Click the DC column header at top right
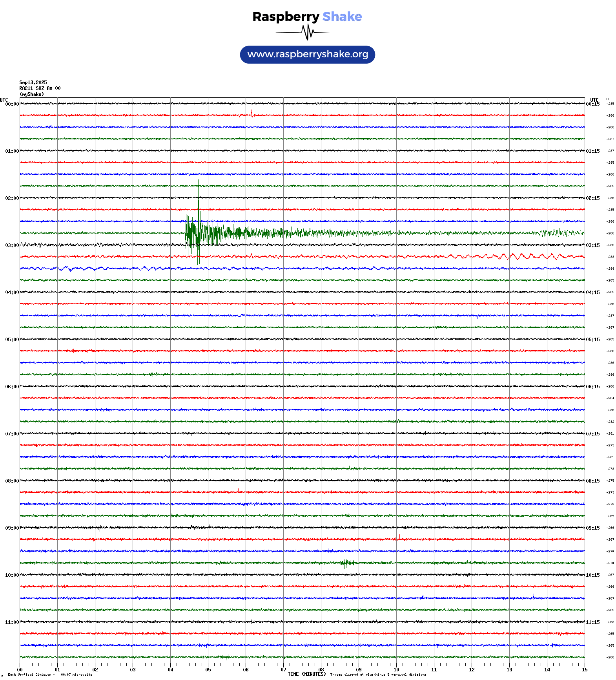Screen dimensions: 616x680 608,99
